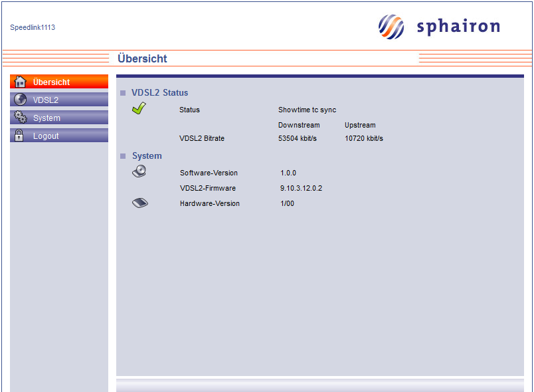Click the VDSL2 Status section heading

(x=159, y=93)
